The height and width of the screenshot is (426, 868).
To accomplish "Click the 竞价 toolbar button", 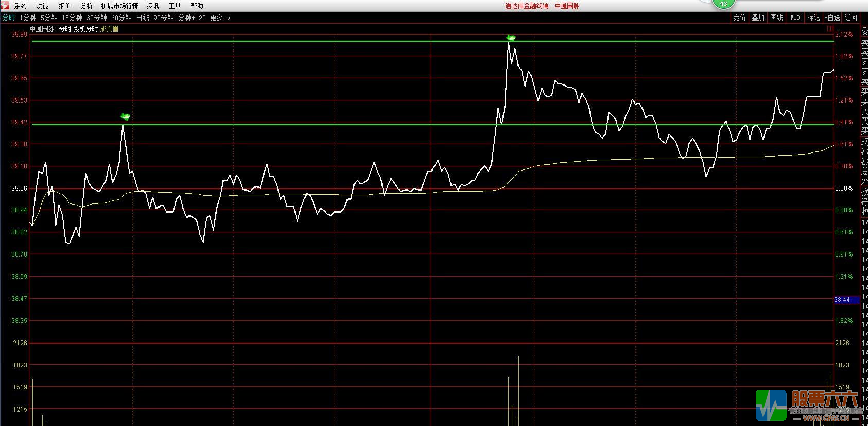I will (x=739, y=18).
